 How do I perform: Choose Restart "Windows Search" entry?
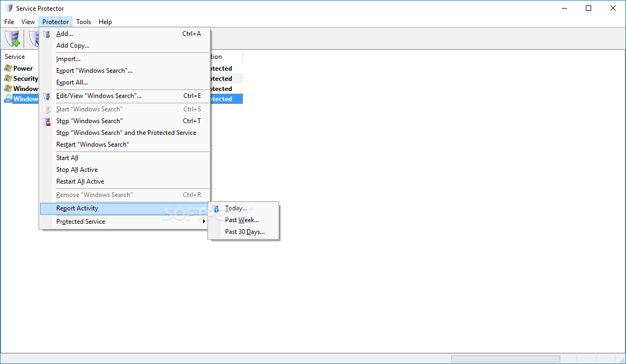coord(125,145)
